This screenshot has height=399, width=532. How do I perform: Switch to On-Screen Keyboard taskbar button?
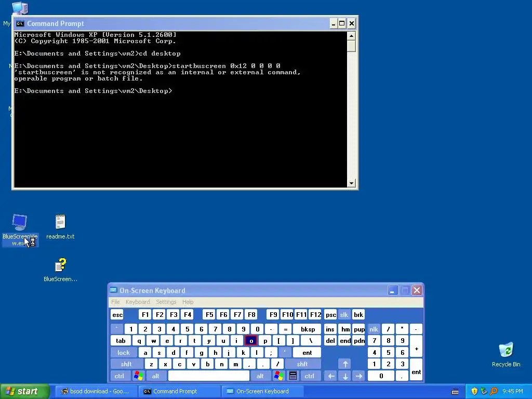[x=262, y=391]
